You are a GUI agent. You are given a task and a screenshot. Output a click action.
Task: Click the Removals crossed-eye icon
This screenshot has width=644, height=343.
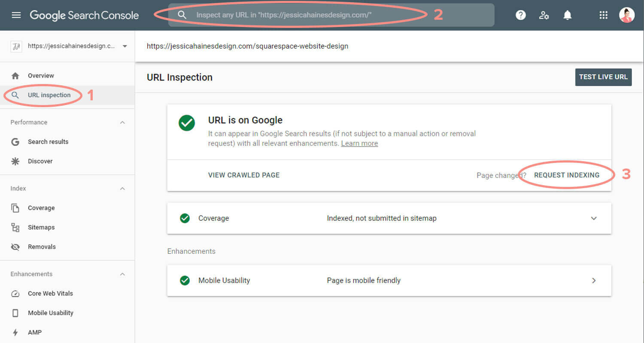pos(15,247)
